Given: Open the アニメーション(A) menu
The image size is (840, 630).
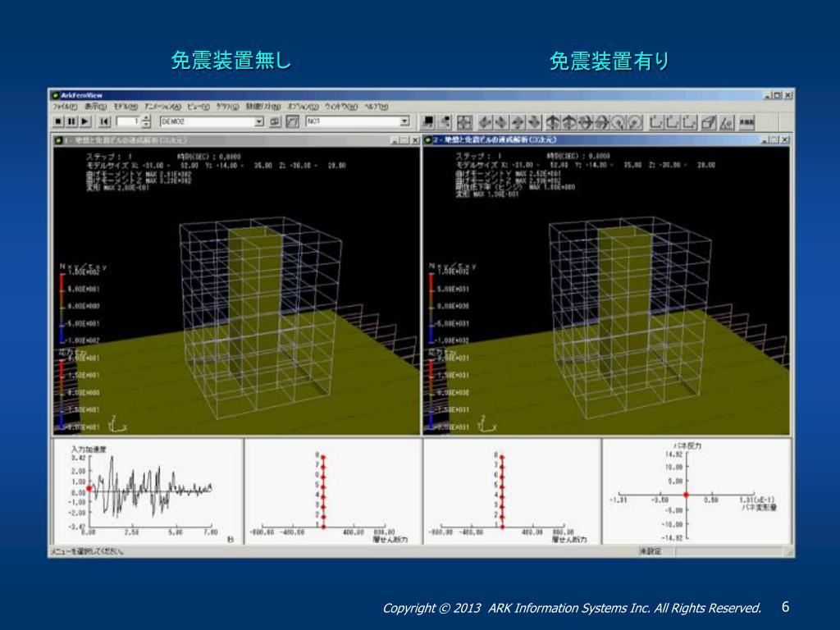Looking at the screenshot, I should point(163,107).
